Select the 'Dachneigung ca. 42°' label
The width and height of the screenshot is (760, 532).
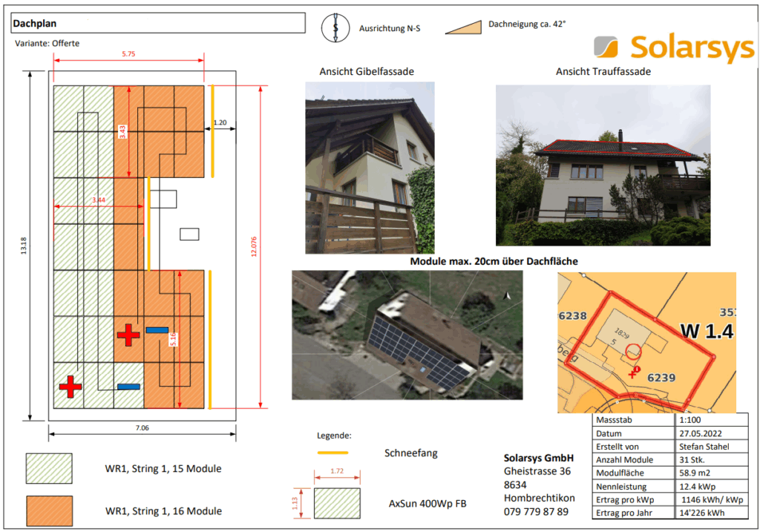pos(527,24)
